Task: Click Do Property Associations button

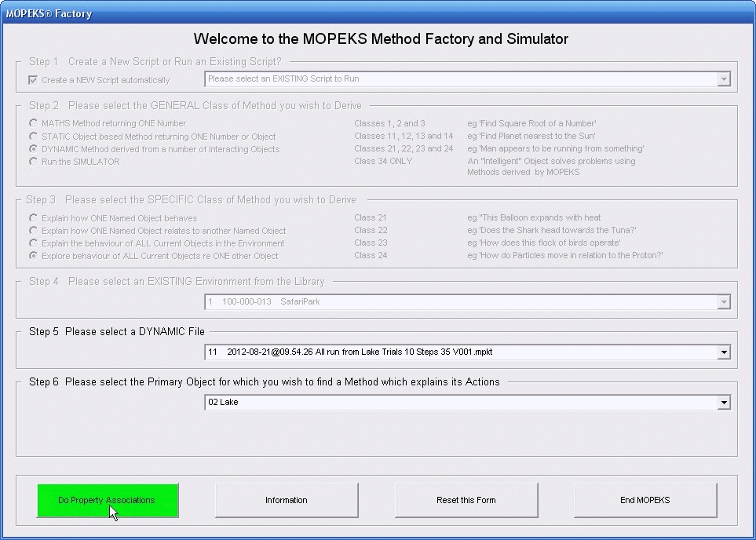Action: point(108,501)
